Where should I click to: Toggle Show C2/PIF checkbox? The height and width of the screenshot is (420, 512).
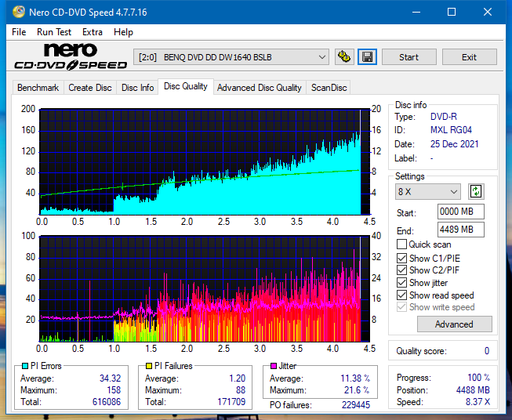click(401, 270)
